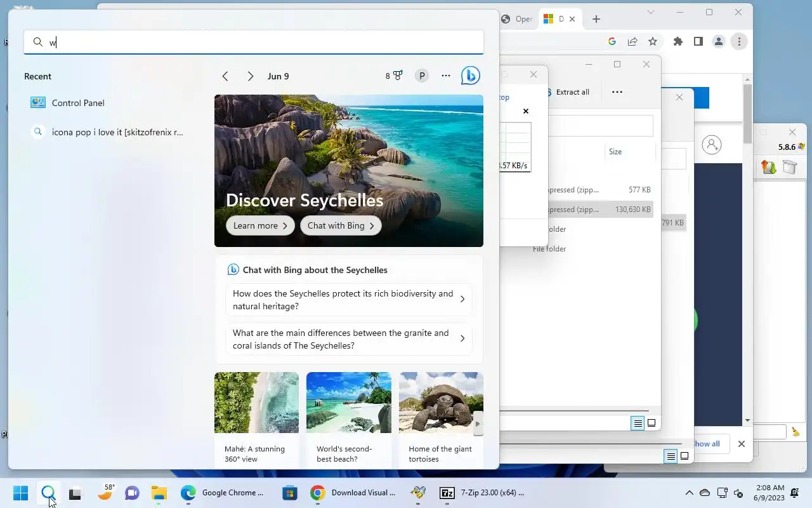Open File Explorer 'See more' three dots
This screenshot has height=508, width=812.
pos(617,92)
